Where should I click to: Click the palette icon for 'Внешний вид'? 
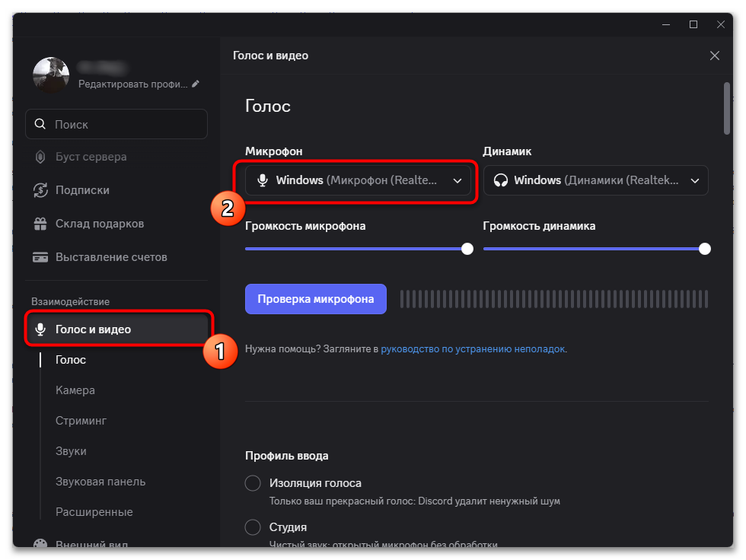(40, 543)
